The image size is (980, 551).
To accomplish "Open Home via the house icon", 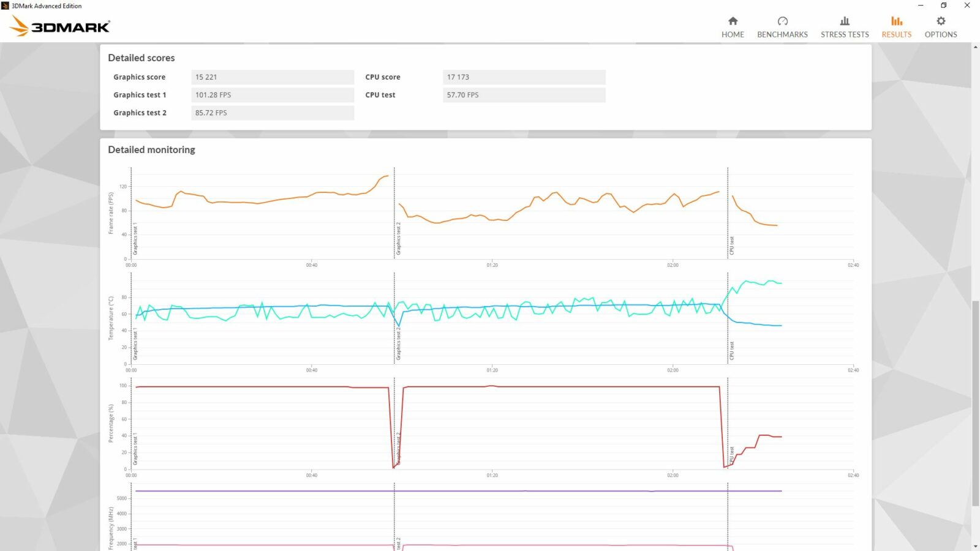I will click(x=733, y=25).
